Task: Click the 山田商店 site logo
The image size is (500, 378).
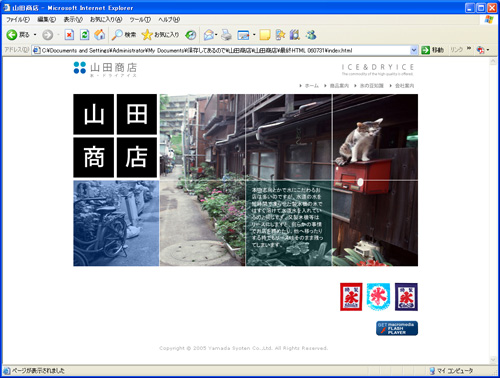Action: (x=105, y=69)
